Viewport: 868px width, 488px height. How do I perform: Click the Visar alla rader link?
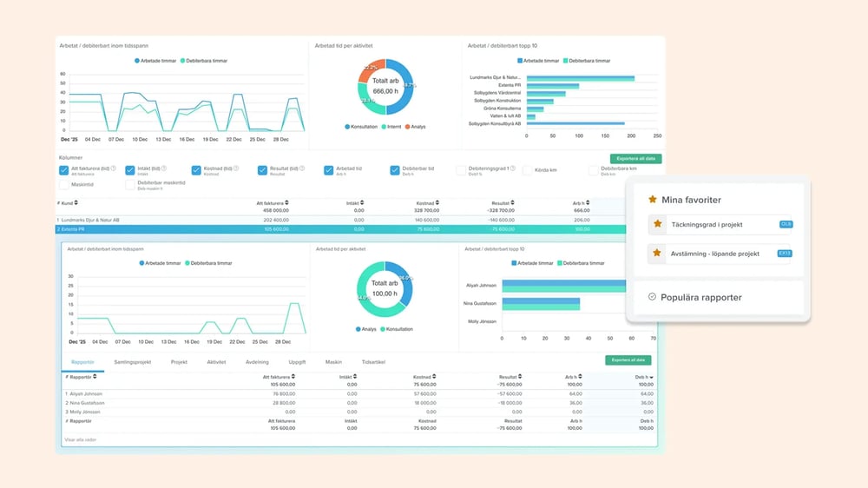pyautogui.click(x=82, y=440)
